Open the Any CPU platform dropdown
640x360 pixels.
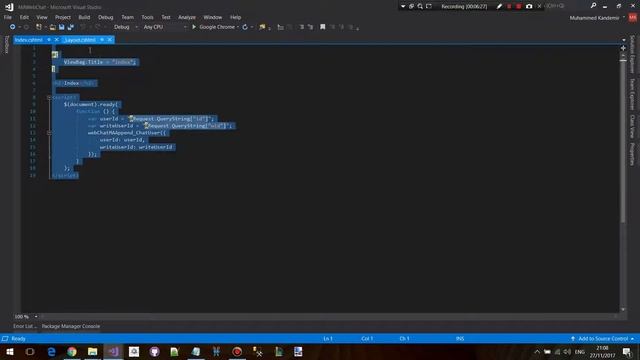coord(165,27)
